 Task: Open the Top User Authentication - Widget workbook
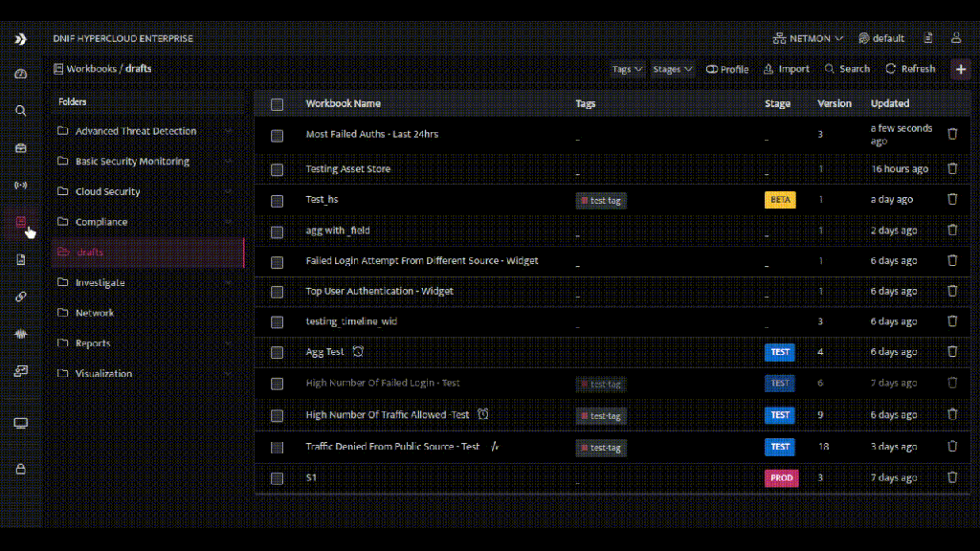point(379,291)
